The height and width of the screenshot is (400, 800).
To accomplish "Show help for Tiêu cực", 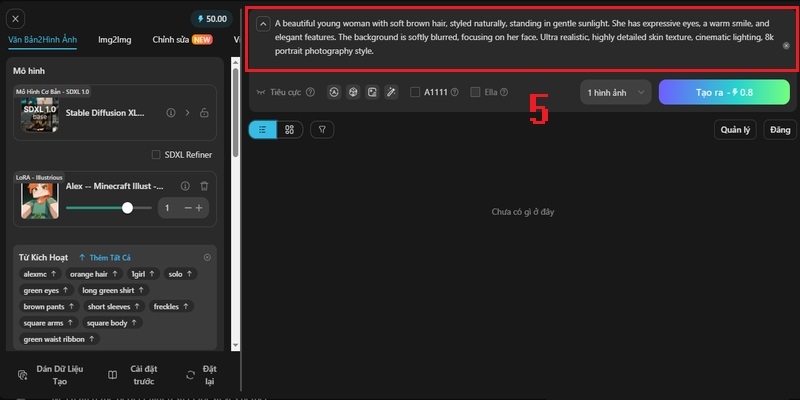I will tap(310, 92).
